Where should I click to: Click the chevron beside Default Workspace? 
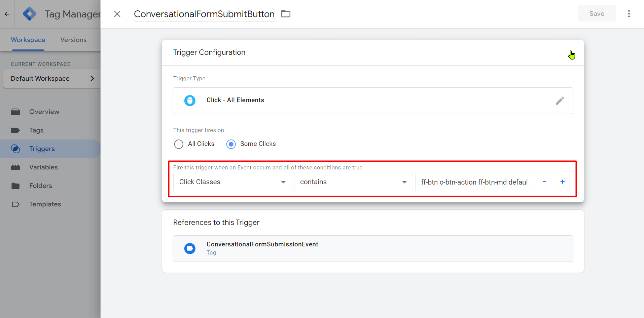(92, 78)
